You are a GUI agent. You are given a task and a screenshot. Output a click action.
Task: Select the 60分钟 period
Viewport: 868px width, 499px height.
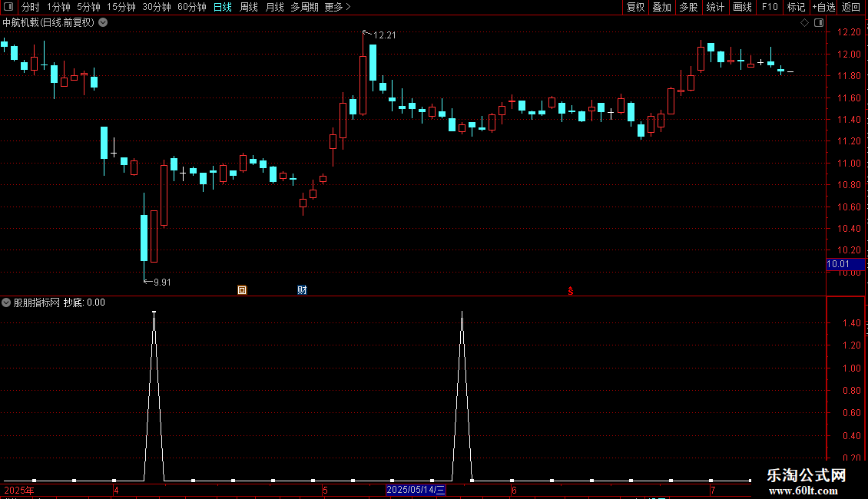pyautogui.click(x=191, y=7)
